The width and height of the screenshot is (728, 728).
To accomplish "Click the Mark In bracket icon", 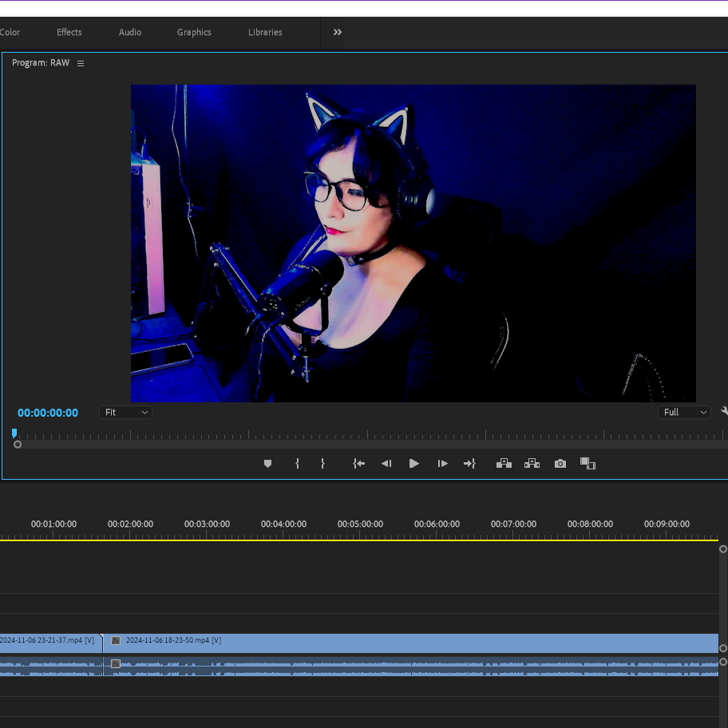I will tap(297, 464).
